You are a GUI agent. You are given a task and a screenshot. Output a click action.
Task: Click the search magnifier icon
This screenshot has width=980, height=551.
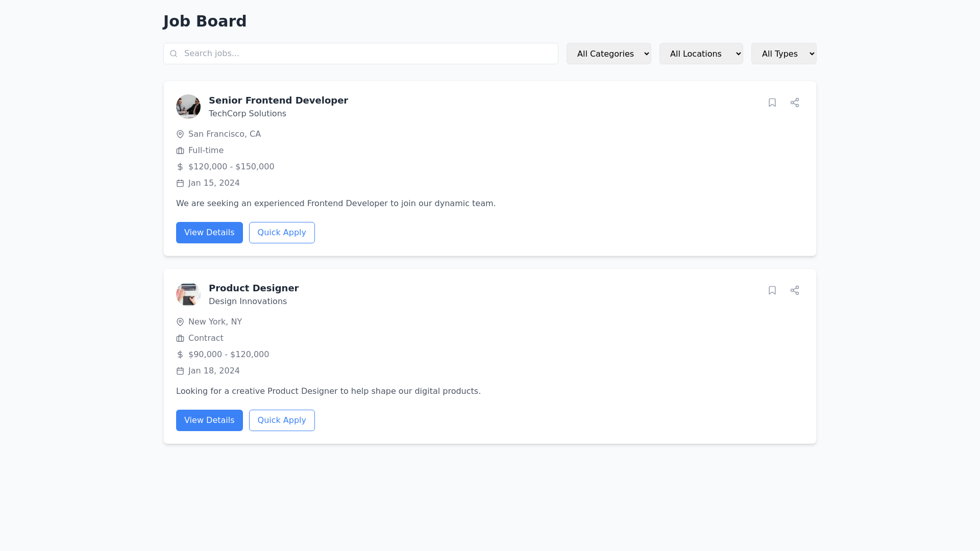174,53
